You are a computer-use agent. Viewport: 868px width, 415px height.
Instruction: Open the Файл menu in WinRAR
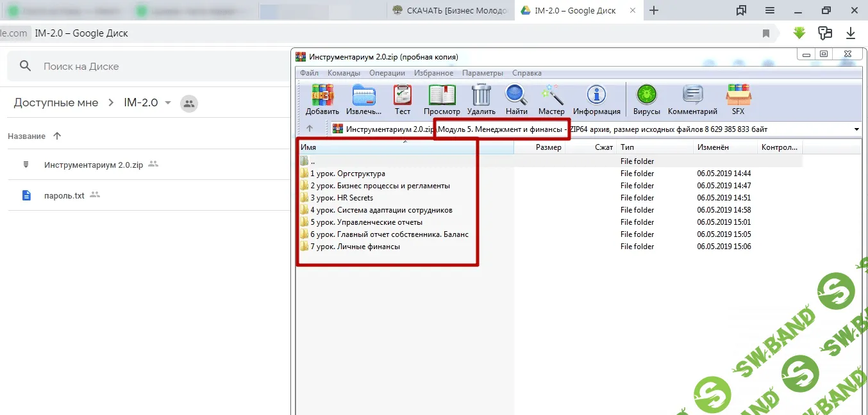click(309, 73)
